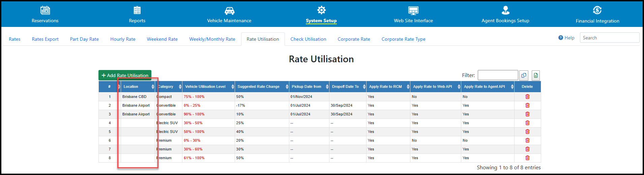Viewport: 644px width, 175px height.
Task: Sort table by # column
Action: 110,86
